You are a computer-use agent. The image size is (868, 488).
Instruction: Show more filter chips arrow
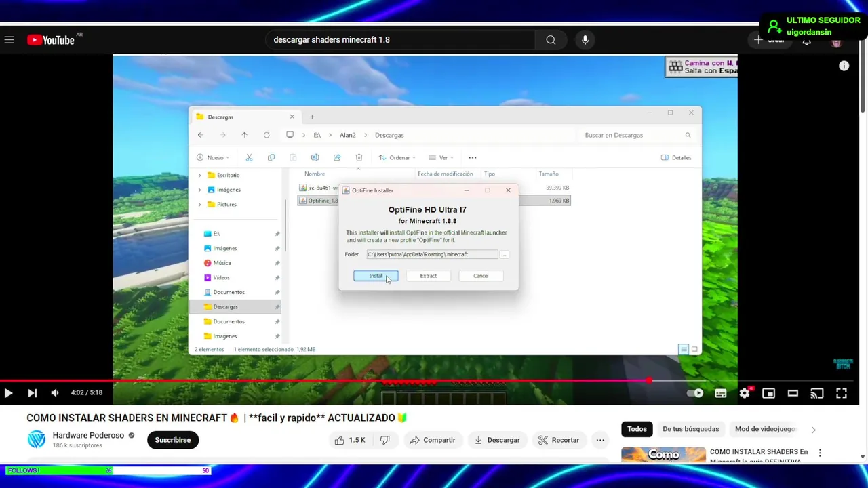click(813, 429)
